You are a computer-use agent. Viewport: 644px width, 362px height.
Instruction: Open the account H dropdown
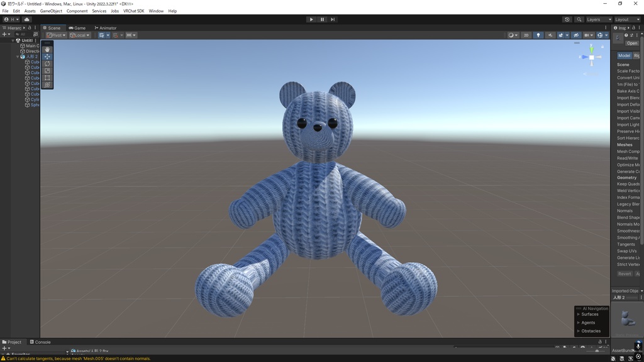tap(11, 19)
